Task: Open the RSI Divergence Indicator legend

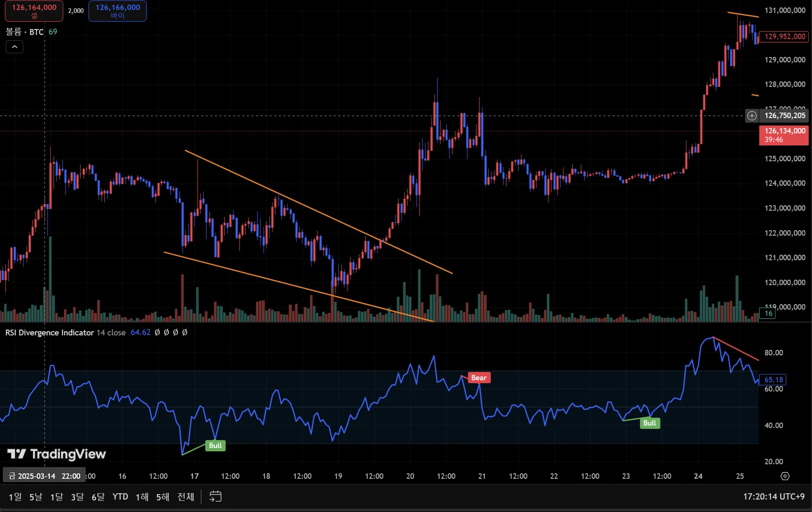Action: pyautogui.click(x=49, y=332)
